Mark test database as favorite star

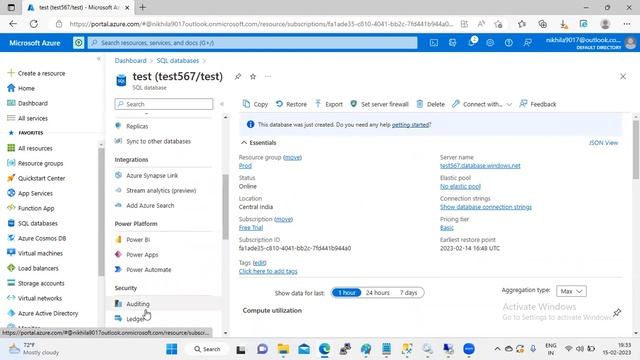pos(253,76)
